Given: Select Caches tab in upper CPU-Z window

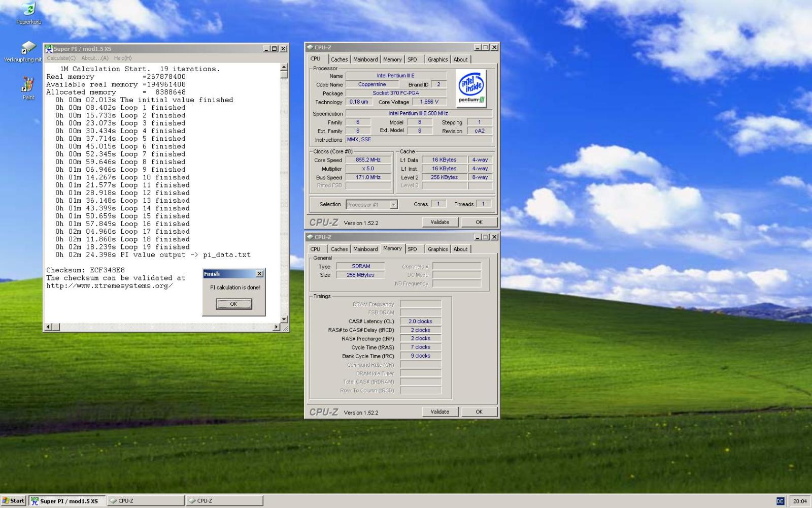Looking at the screenshot, I should click(x=339, y=59).
